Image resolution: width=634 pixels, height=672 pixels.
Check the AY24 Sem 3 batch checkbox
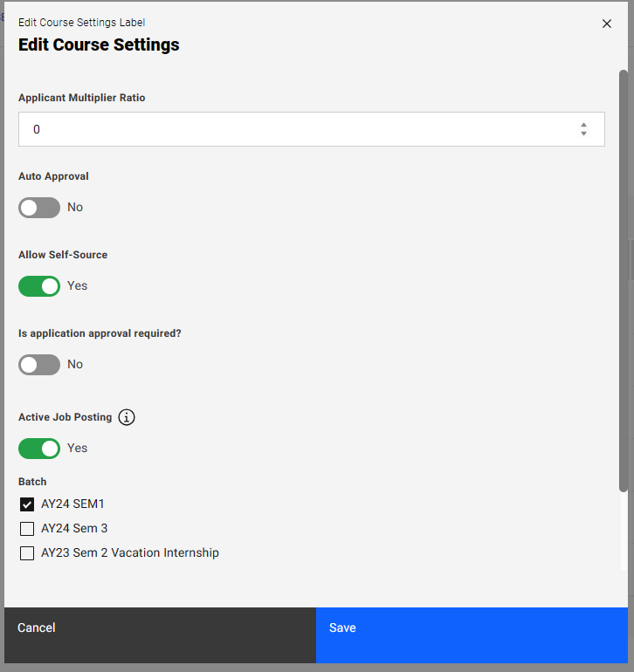click(27, 529)
